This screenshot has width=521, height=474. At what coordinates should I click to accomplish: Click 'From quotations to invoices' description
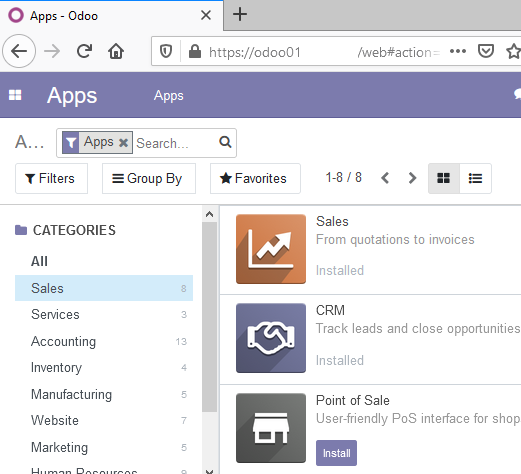coord(395,240)
